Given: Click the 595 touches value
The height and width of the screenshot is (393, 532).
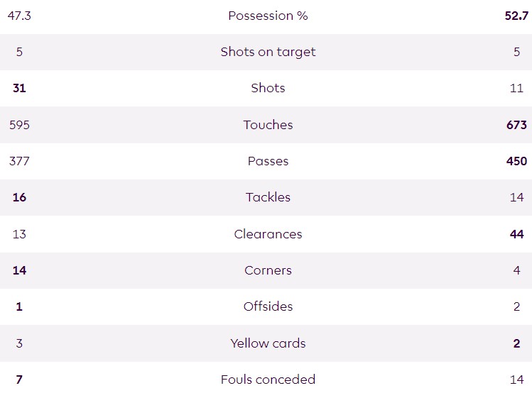Looking at the screenshot, I should [19, 125].
